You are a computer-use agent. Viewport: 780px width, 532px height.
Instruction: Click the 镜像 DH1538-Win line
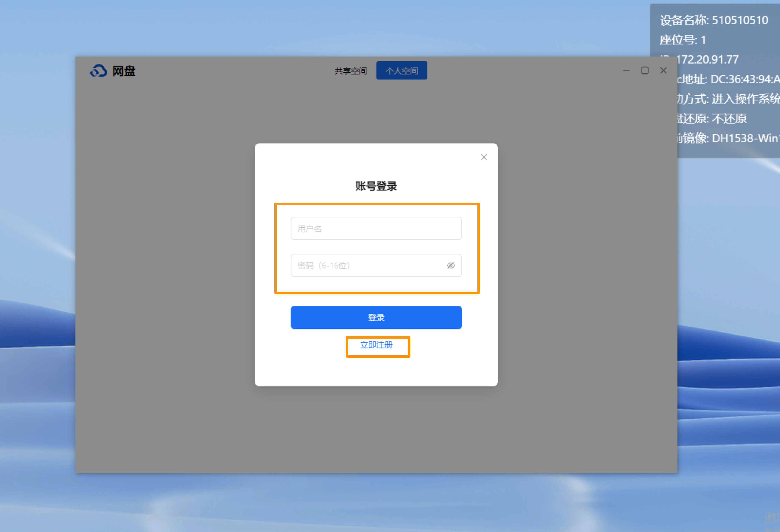[728, 138]
